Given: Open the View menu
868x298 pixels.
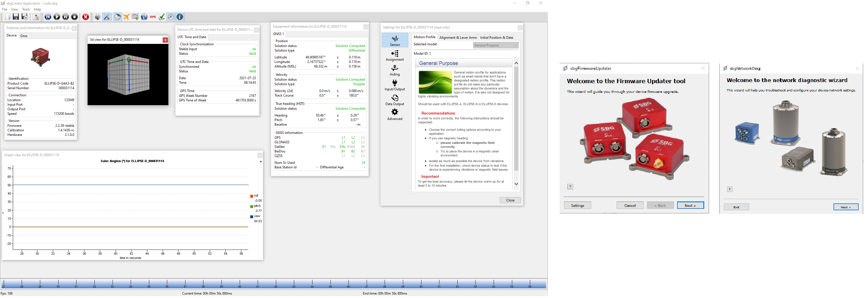Looking at the screenshot, I should point(15,9).
